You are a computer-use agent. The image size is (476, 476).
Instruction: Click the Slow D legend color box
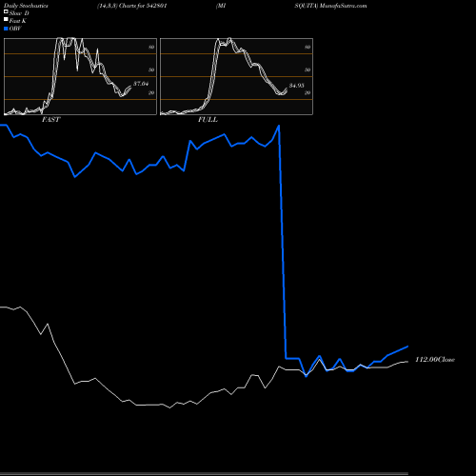(6, 11)
